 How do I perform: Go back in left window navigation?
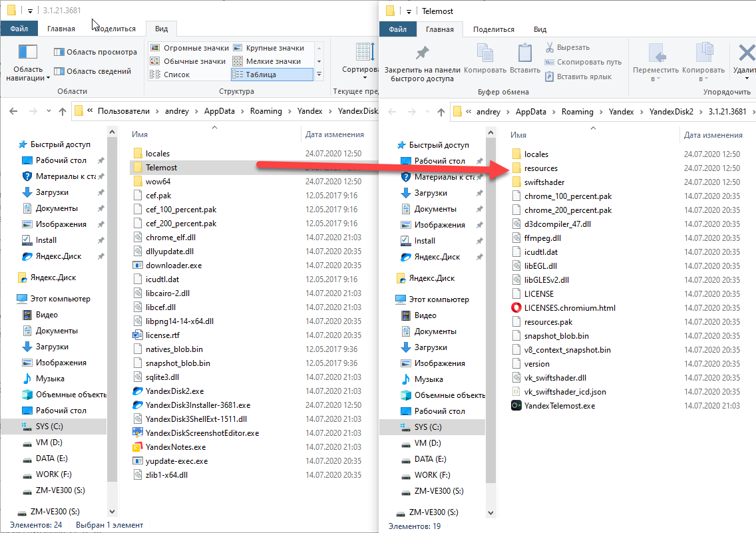[13, 111]
